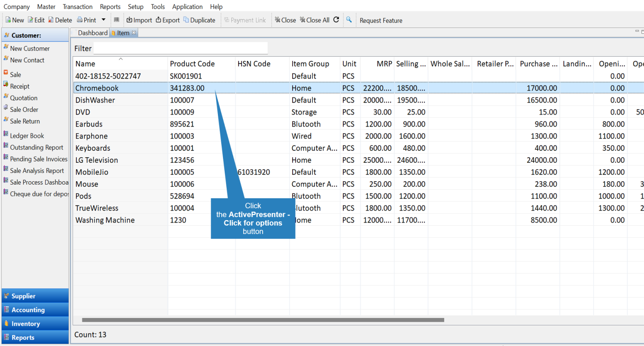Click the MRP column header
644x346 pixels.
point(377,63)
